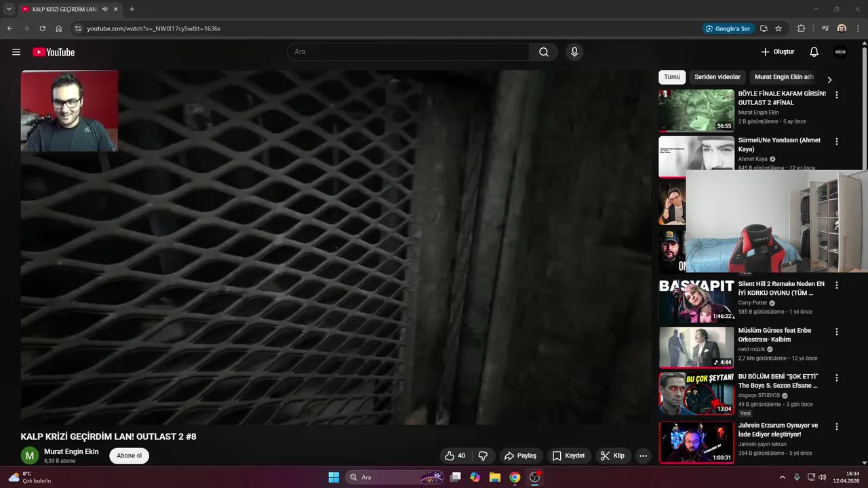Open Chrome extensions puzzle icon
The height and width of the screenshot is (488, 868).
(x=801, y=28)
